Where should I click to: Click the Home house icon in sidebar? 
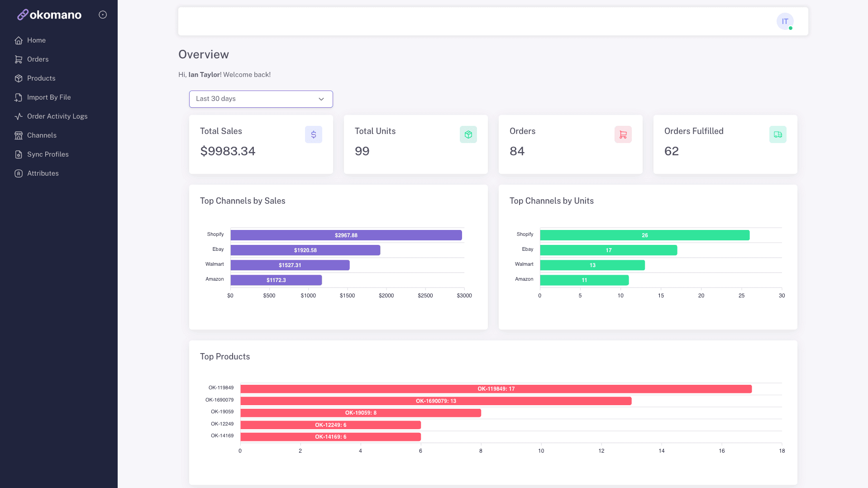point(19,40)
